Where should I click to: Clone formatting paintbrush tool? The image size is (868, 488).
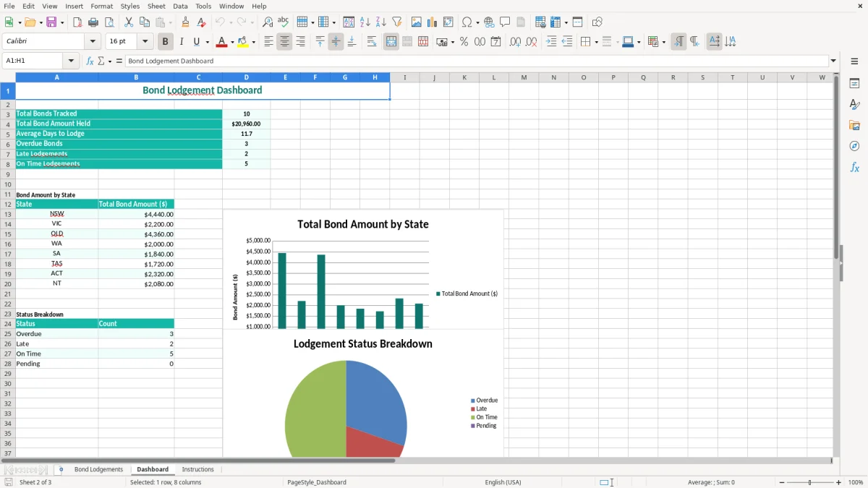[186, 22]
